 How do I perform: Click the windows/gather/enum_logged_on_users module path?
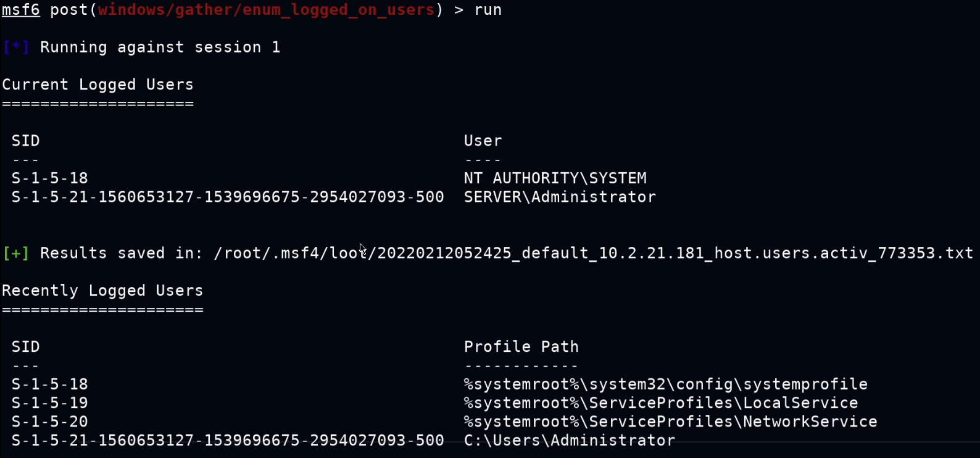point(266,10)
